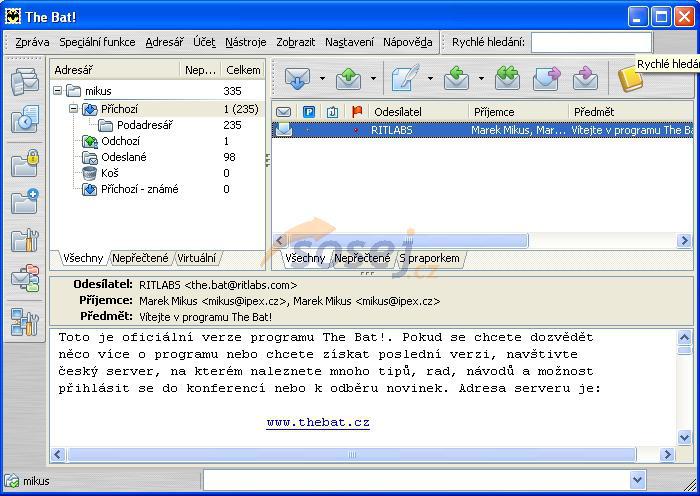The image size is (700, 496).
Task: Click the create new message pen icon
Action: (x=405, y=79)
